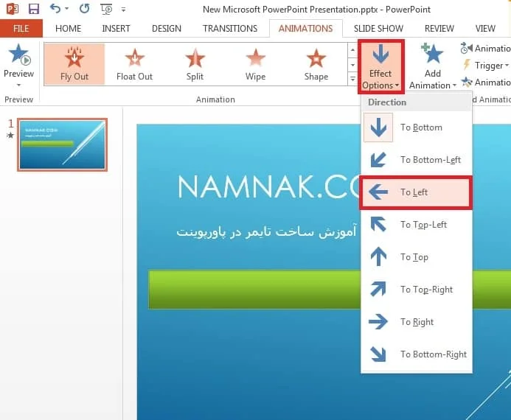Choose To Top-Right direction
Screen dimensions: 511x420
click(x=417, y=290)
